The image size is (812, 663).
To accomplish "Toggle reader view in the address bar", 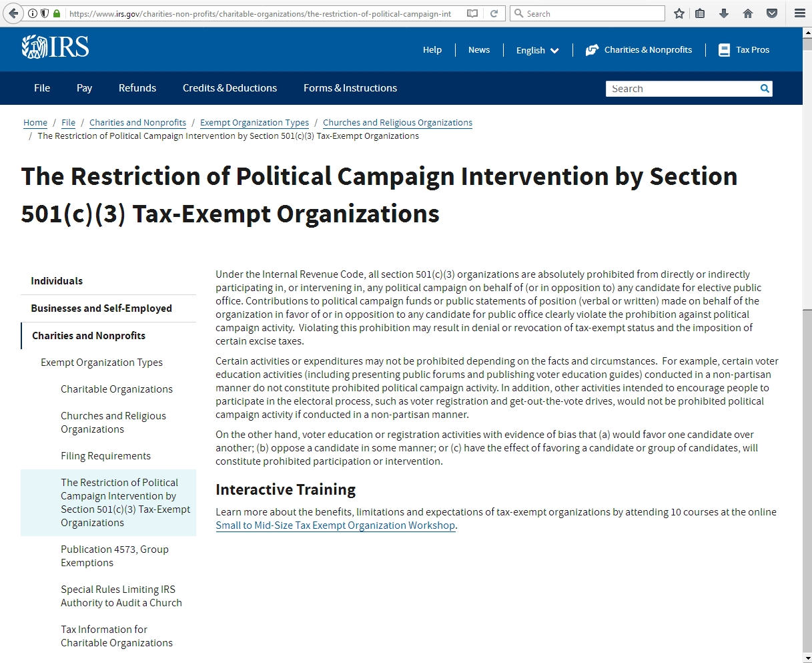I will pos(472,13).
